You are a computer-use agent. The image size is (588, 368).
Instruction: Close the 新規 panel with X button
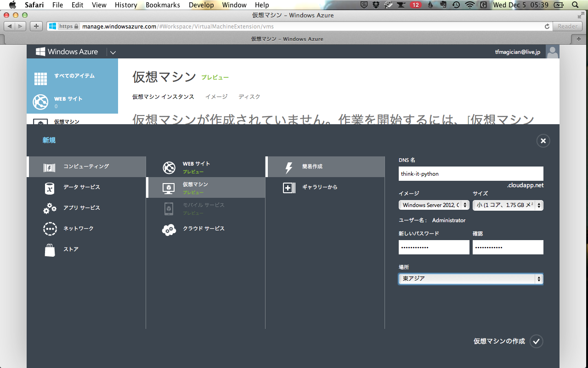pos(543,141)
